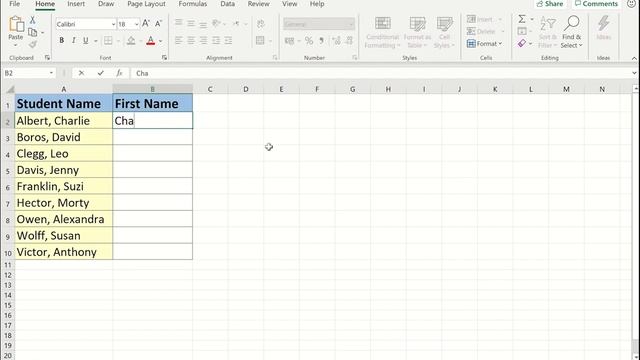Click the Percent Style icon
Image resolution: width=640 pixels, height=360 pixels.
pyautogui.click(x=309, y=40)
